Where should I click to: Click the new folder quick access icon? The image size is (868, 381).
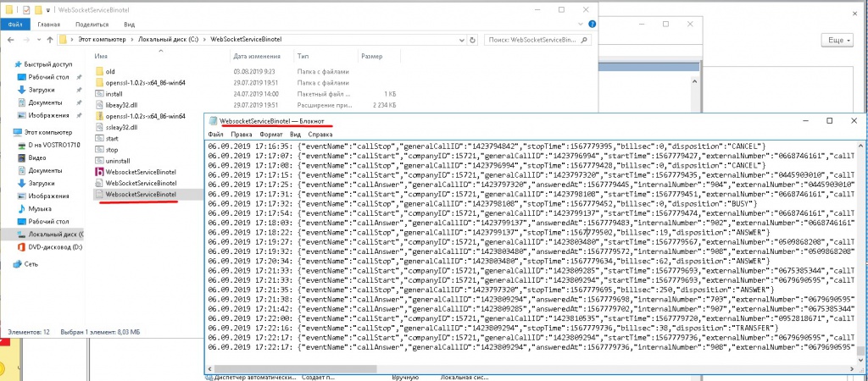37,9
